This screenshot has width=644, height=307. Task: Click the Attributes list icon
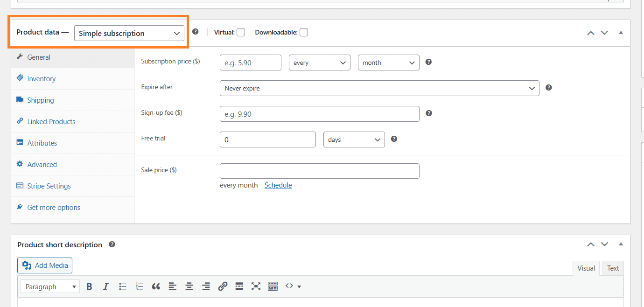point(20,142)
